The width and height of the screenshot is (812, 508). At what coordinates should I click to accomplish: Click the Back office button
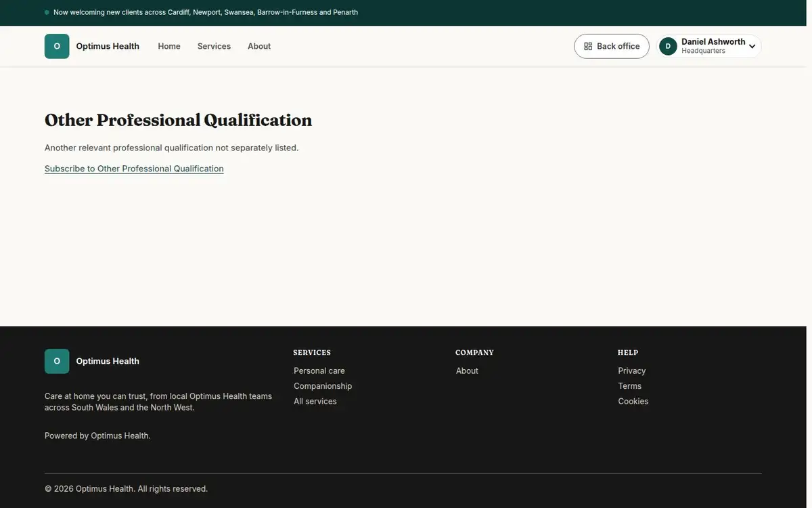pyautogui.click(x=612, y=46)
